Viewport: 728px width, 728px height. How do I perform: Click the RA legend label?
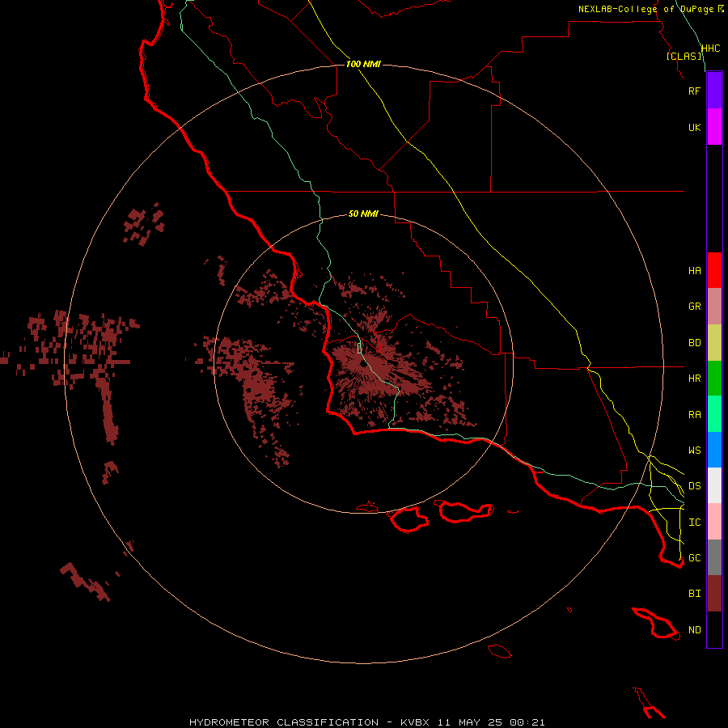coord(694,414)
